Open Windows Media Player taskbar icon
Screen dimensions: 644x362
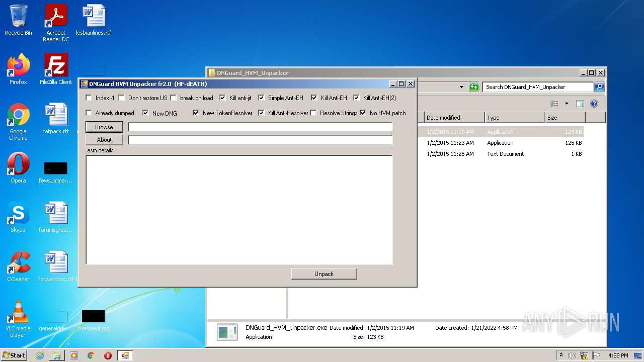tap(74, 355)
